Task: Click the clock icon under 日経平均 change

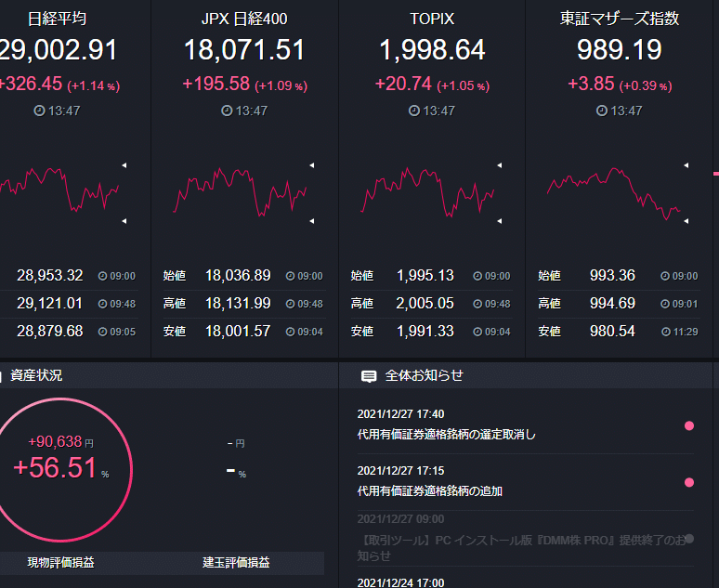Action: (x=39, y=111)
